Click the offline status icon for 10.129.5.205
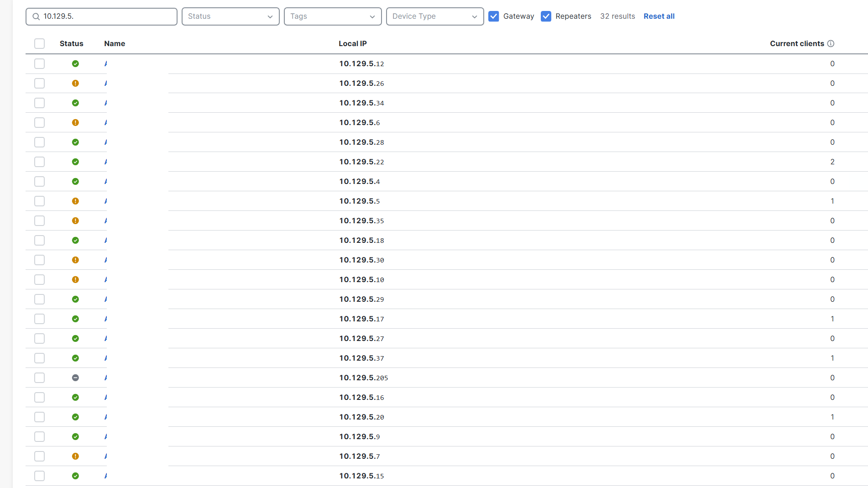Viewport: 868px width, 488px height. coord(75,378)
